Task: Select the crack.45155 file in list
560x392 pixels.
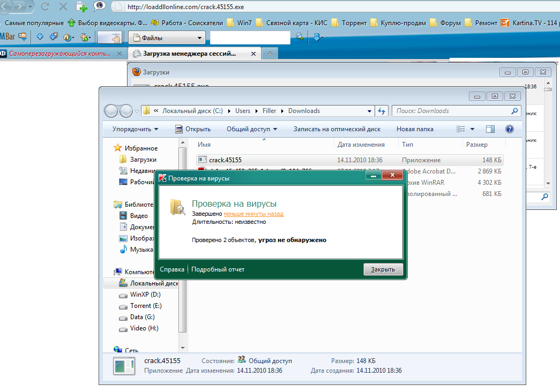Action: [225, 160]
